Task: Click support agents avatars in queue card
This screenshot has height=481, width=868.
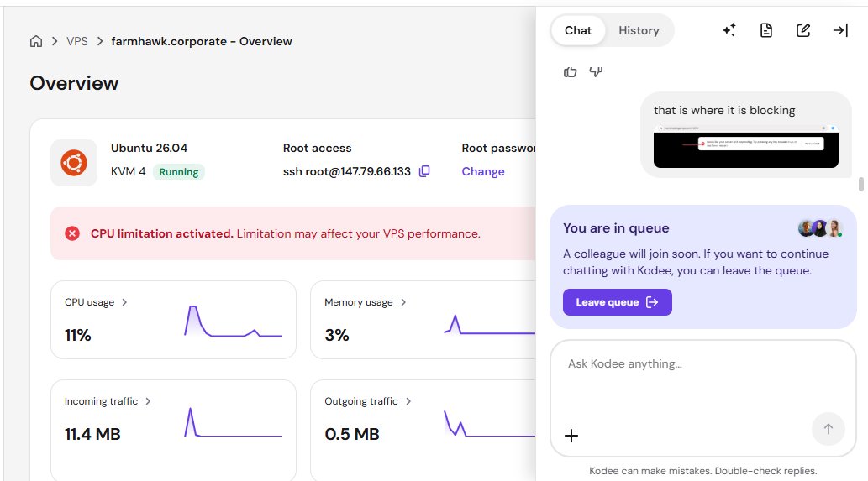Action: pos(820,227)
